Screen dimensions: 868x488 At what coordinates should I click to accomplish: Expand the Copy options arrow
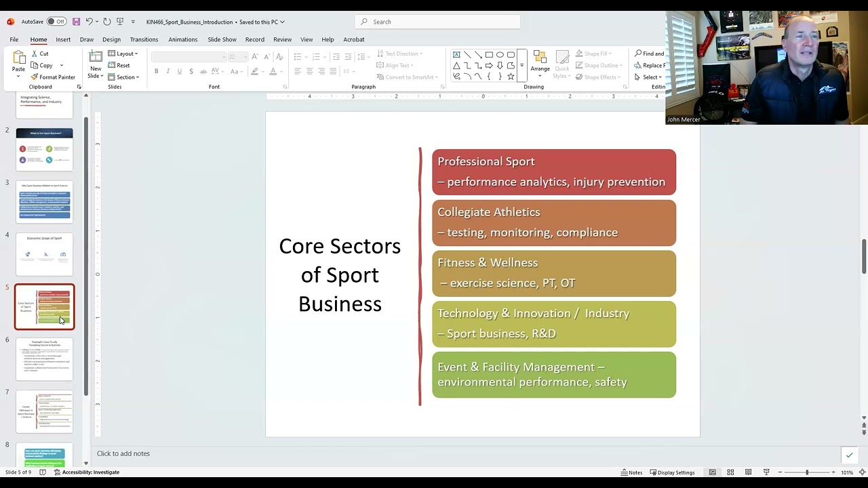point(61,66)
